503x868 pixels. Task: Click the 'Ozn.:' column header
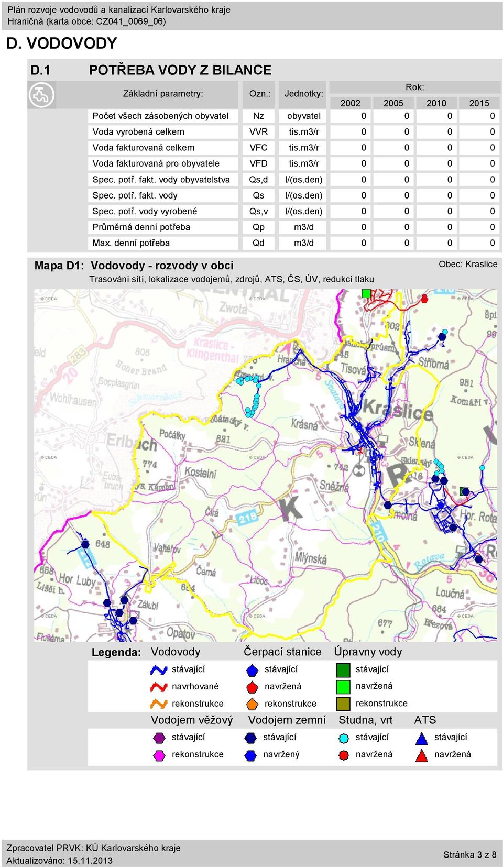260,94
